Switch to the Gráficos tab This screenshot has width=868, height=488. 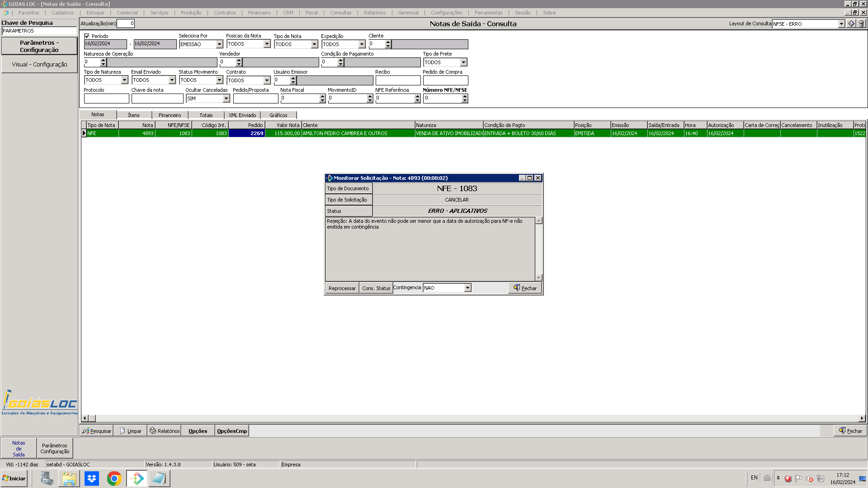[278, 115]
